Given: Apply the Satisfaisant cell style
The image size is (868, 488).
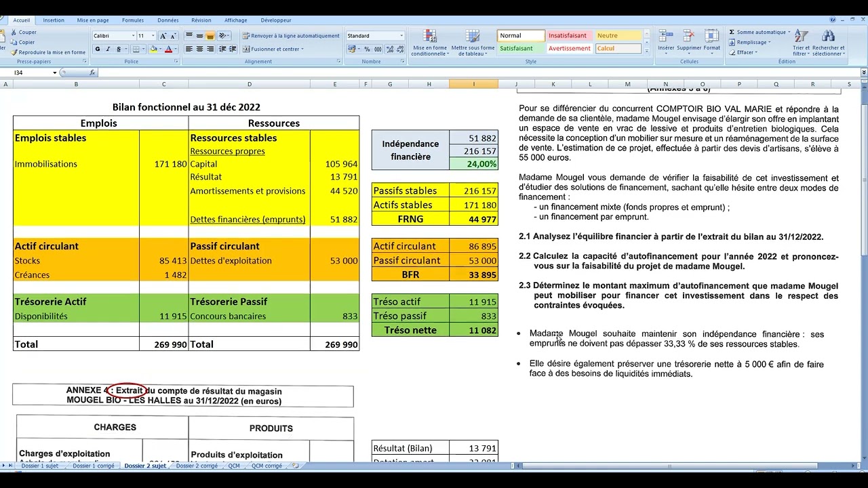Looking at the screenshot, I should click(x=521, y=49).
